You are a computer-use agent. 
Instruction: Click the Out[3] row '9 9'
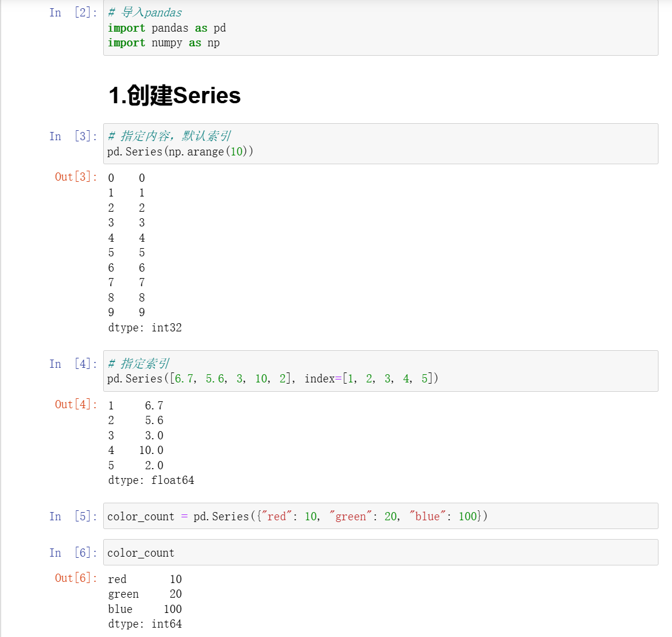[127, 312]
